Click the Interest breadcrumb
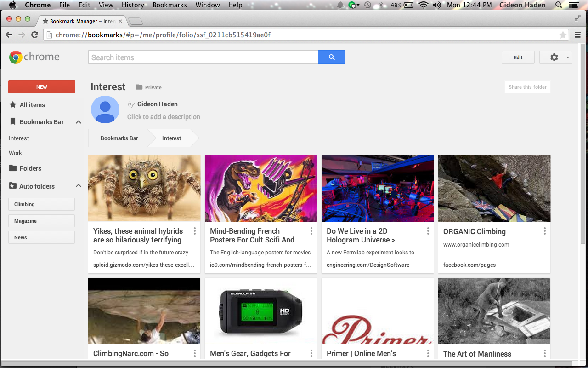588x368 pixels. (171, 138)
